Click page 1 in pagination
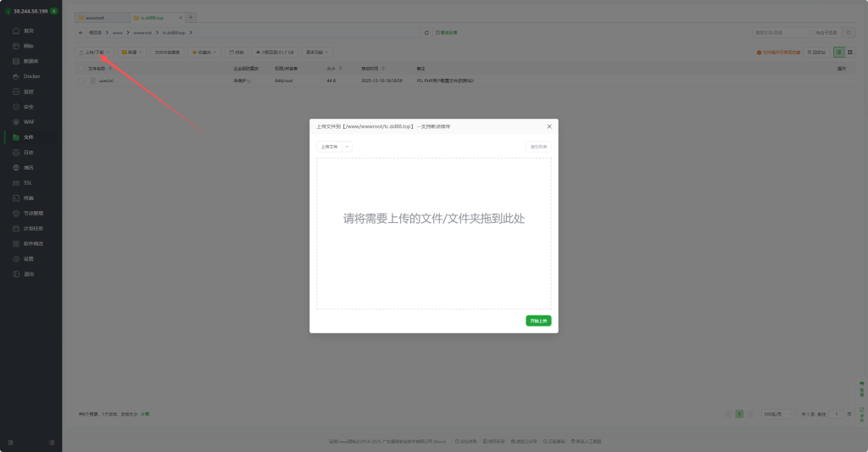868x452 pixels. [x=739, y=415]
